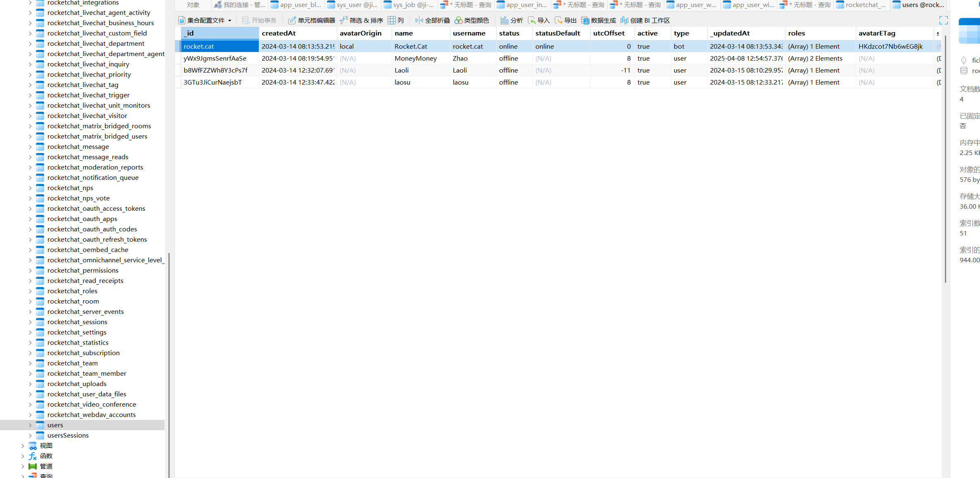980x478 pixels.
Task: Click Data Generation (数据生成) icon
Action: click(585, 20)
